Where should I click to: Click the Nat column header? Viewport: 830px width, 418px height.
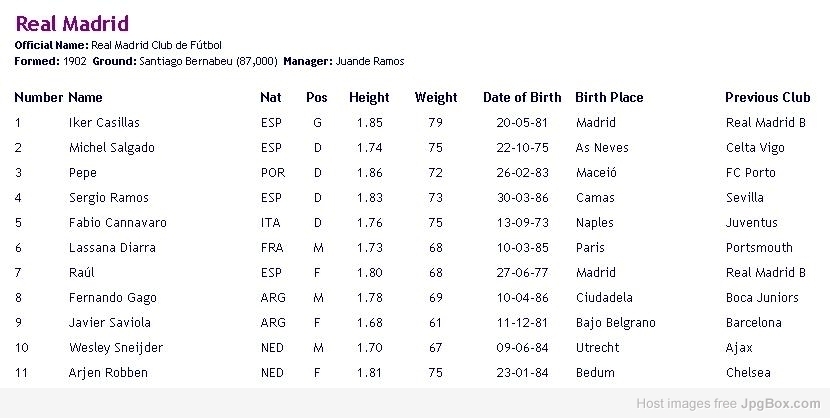pyautogui.click(x=270, y=97)
